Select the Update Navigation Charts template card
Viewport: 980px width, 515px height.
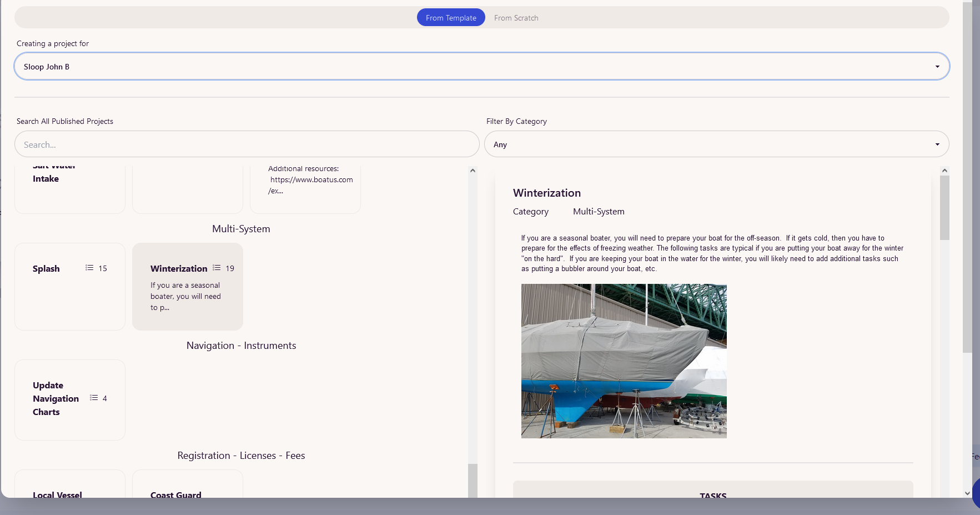tap(70, 400)
